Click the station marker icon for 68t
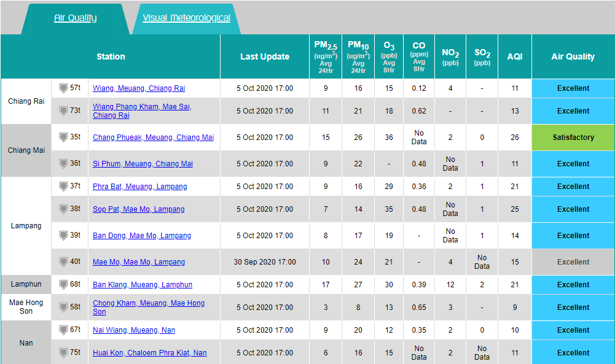Image resolution: width=615 pixels, height=364 pixels. coord(63,284)
